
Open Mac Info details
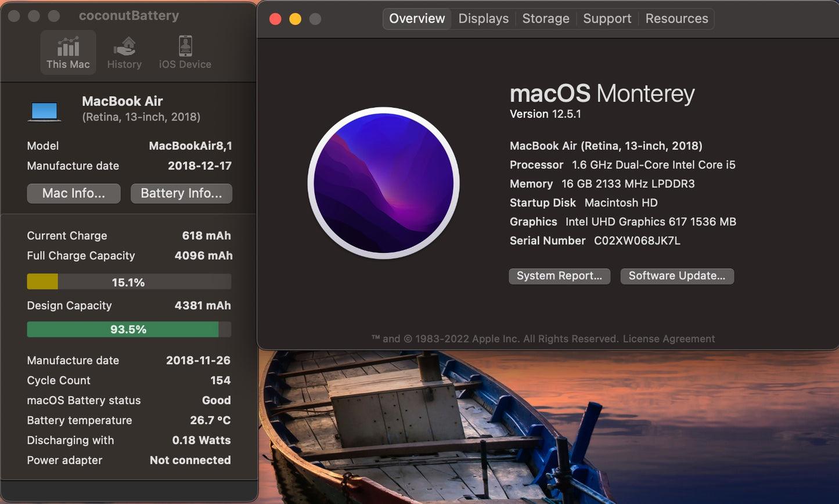click(73, 193)
